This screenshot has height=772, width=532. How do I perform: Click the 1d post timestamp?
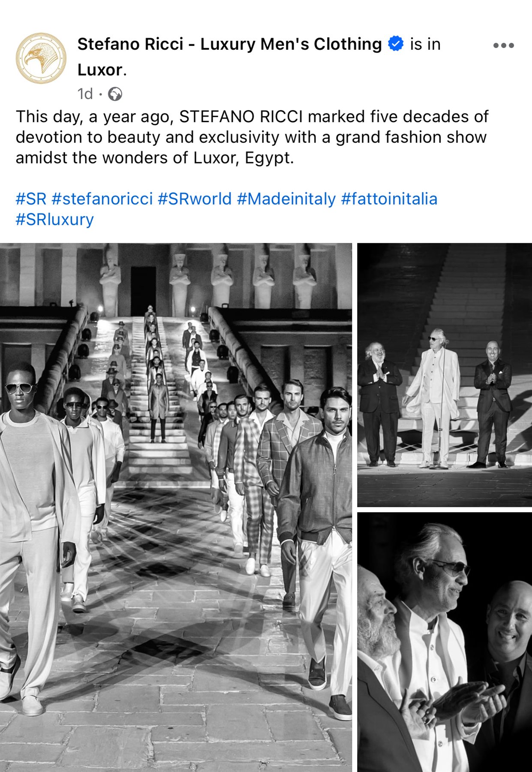(85, 94)
